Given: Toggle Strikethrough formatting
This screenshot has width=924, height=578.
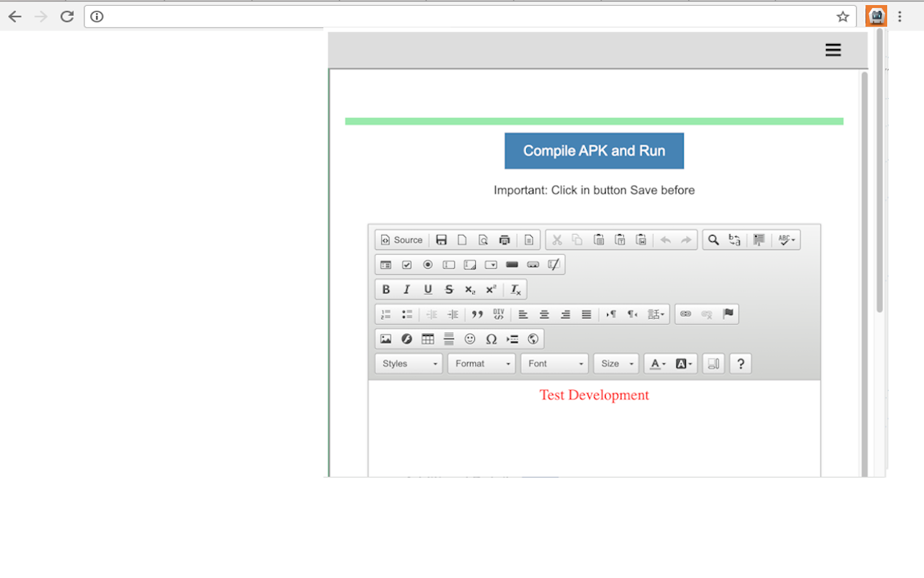Looking at the screenshot, I should tap(449, 290).
